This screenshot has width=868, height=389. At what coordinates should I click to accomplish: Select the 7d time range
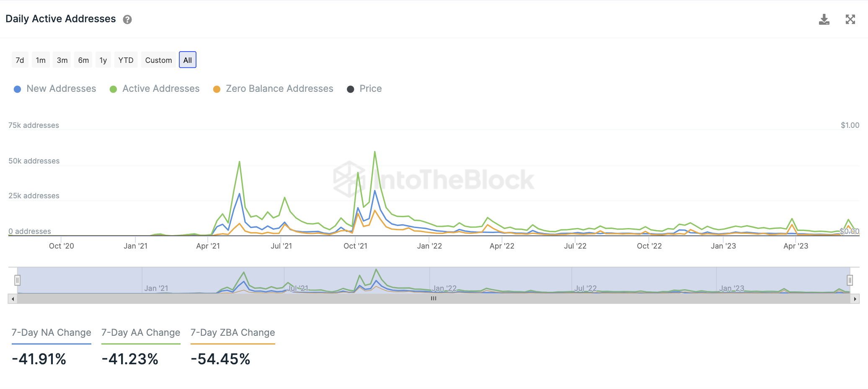20,60
